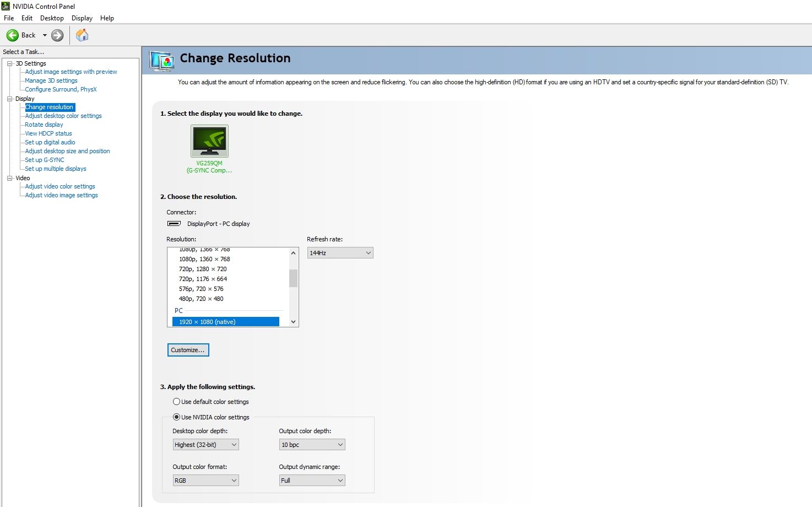Select Change resolution in the task tree
812x507 pixels.
[x=50, y=107]
